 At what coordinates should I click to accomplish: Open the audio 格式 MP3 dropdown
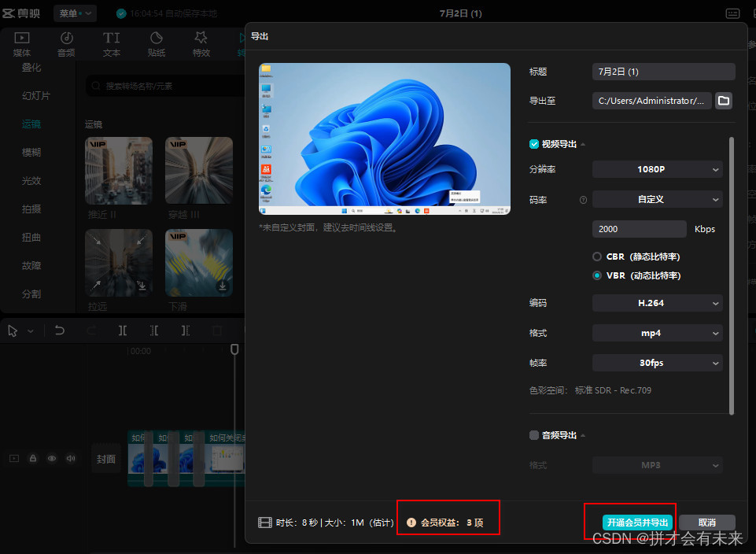pos(657,465)
